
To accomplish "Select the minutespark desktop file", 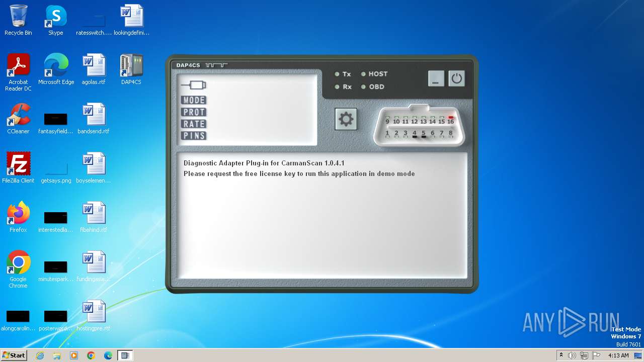I will click(55, 270).
